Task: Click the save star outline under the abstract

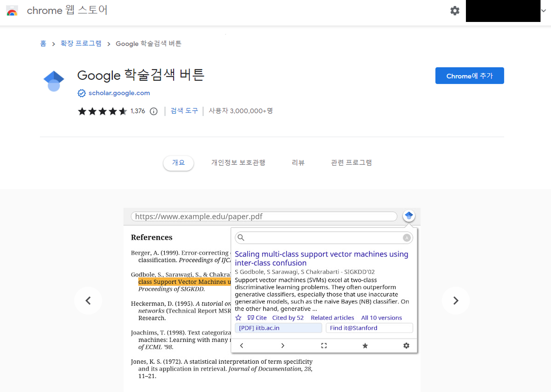Action: point(238,318)
